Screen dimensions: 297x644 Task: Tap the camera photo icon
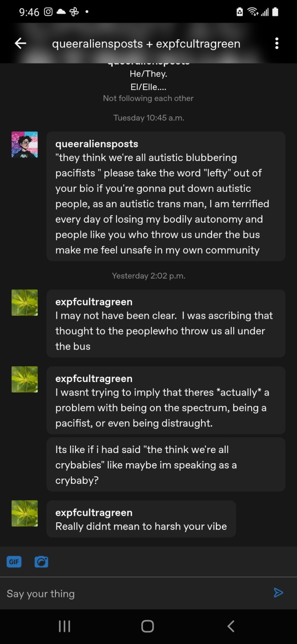tap(41, 561)
